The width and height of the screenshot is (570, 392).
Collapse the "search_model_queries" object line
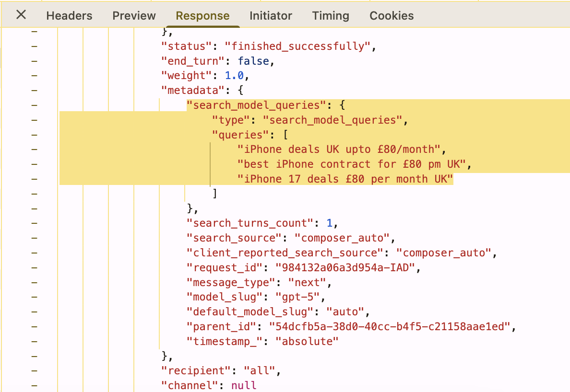[x=34, y=105]
